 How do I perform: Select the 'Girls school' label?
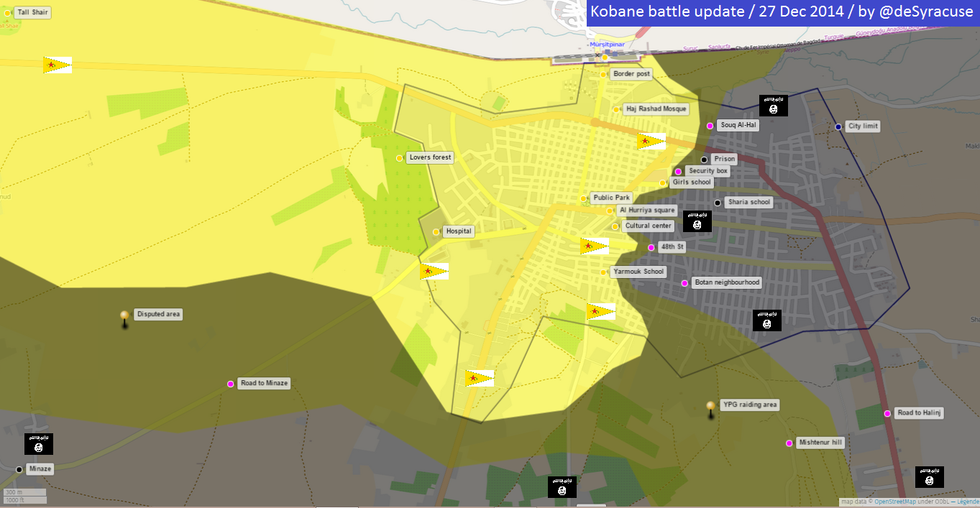coord(691,183)
